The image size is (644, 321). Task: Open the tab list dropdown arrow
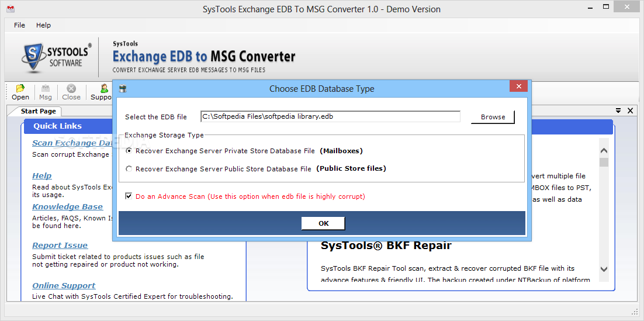point(618,111)
